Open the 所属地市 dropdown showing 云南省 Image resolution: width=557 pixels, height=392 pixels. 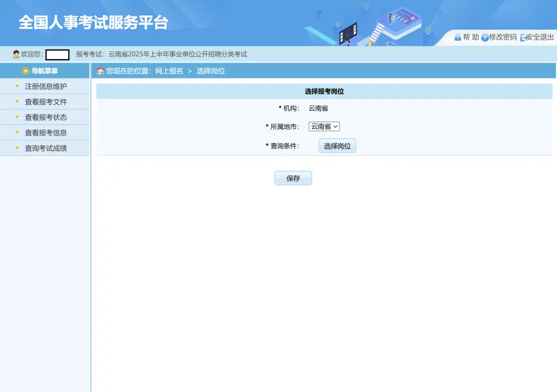[324, 126]
